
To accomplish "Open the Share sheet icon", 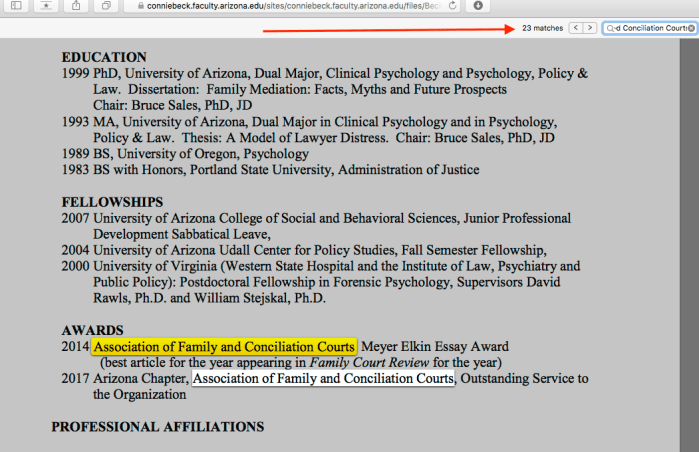I will [x=77, y=6].
